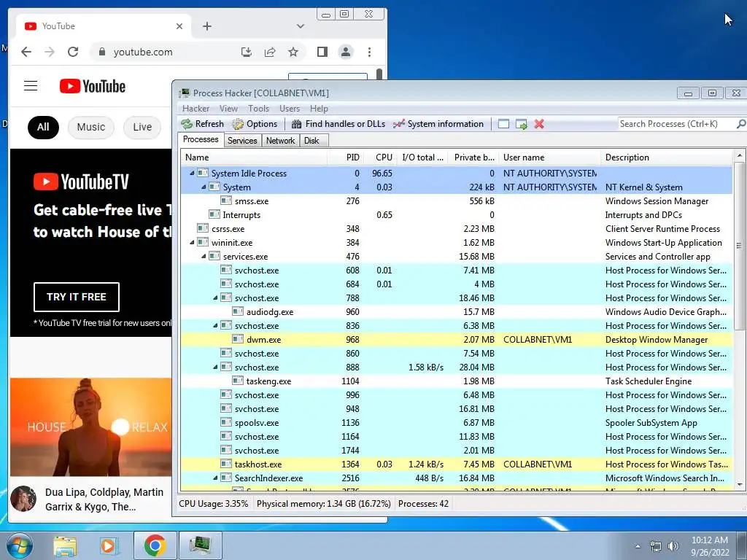Switch to the Network tab

coord(280,141)
